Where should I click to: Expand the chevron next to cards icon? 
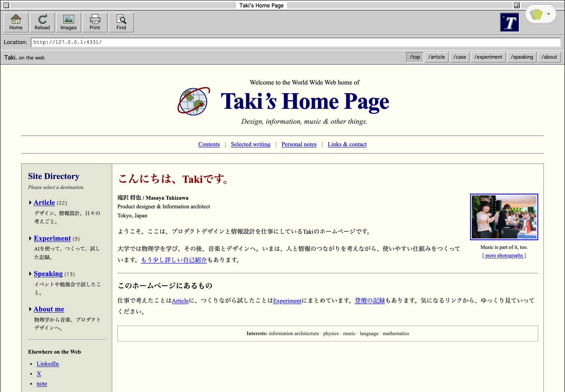[548, 14]
